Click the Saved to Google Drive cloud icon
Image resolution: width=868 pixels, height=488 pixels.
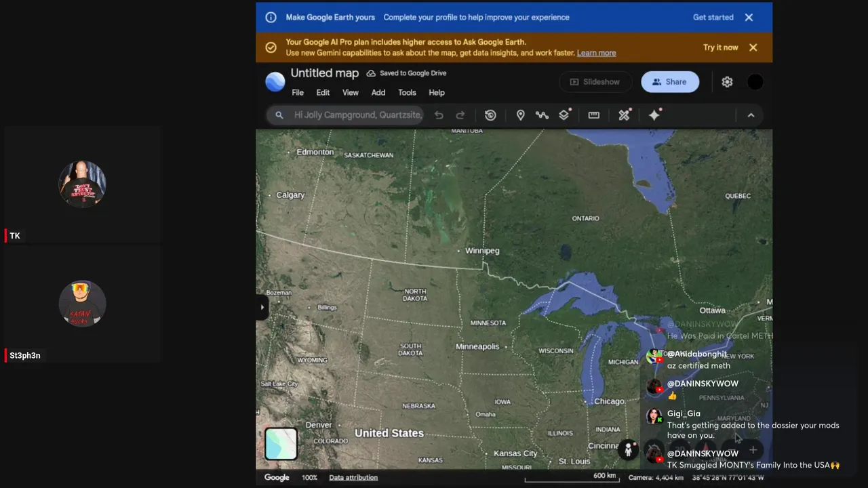[x=371, y=73]
